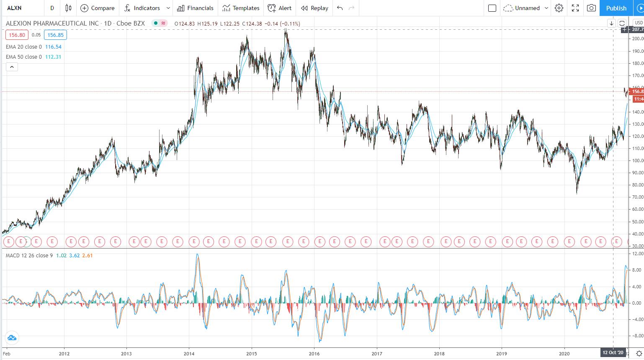Toggle maximize chart pane button
Image resolution: width=644 pixels, height=360 pixels.
pyautogui.click(x=622, y=23)
